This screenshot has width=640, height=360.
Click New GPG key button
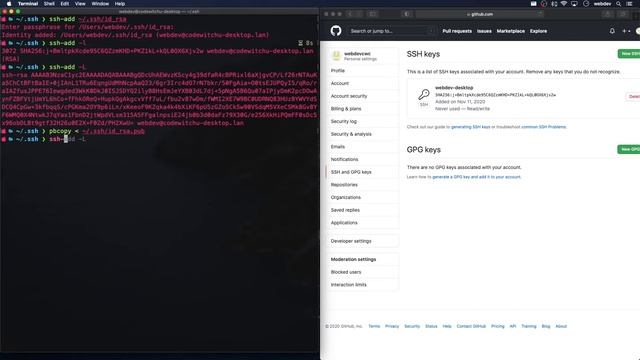[x=629, y=149]
